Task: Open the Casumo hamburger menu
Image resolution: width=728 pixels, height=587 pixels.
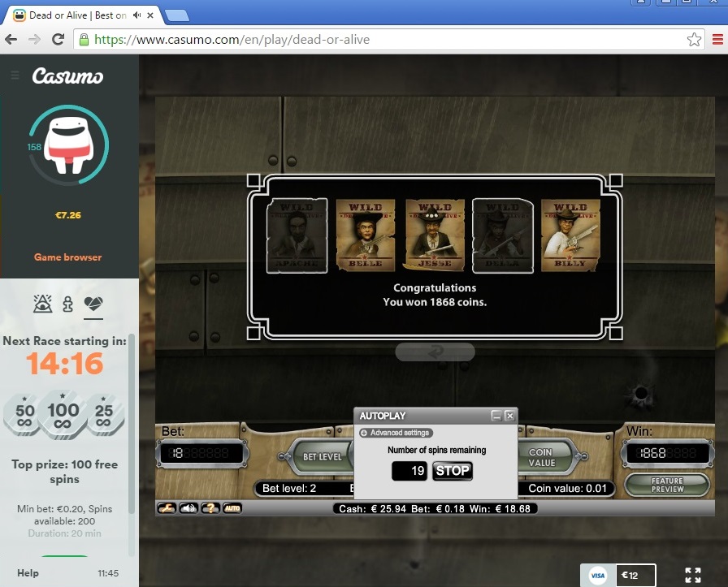Action: point(15,76)
